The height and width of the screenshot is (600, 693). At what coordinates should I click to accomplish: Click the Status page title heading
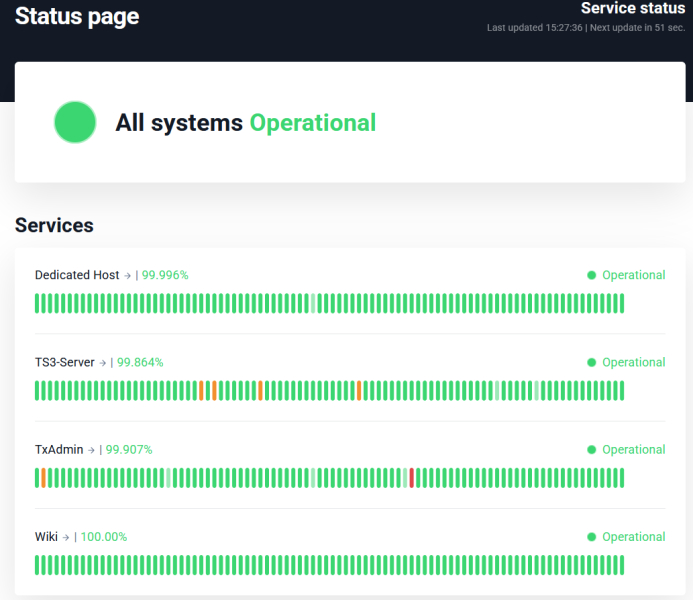[x=77, y=17]
